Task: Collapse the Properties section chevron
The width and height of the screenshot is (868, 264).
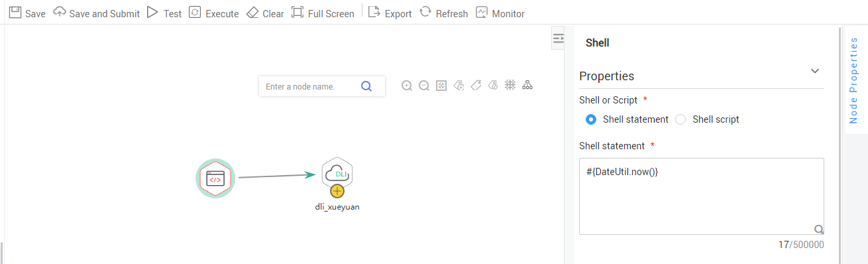Action: (x=815, y=71)
